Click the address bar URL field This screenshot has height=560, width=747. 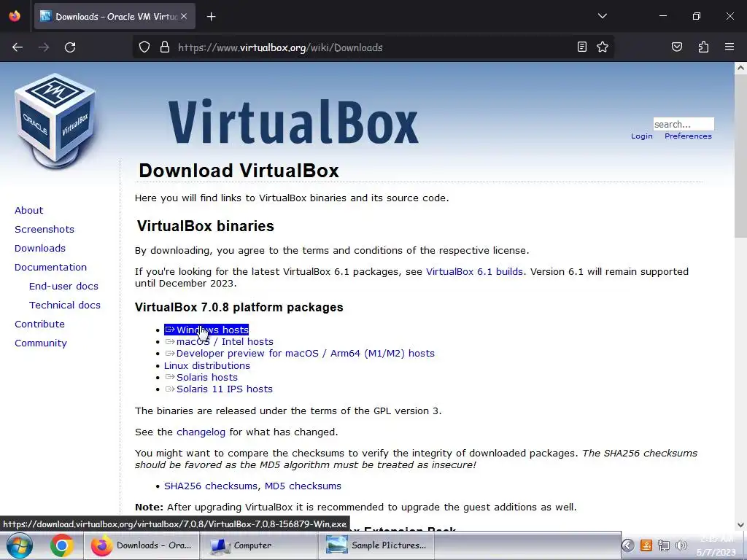tap(374, 47)
